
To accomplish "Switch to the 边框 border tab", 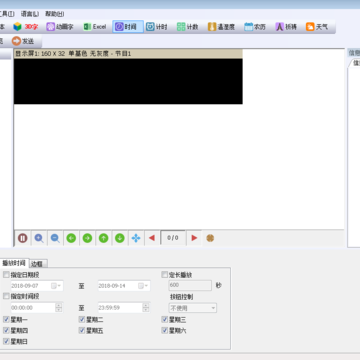I will tap(38, 264).
